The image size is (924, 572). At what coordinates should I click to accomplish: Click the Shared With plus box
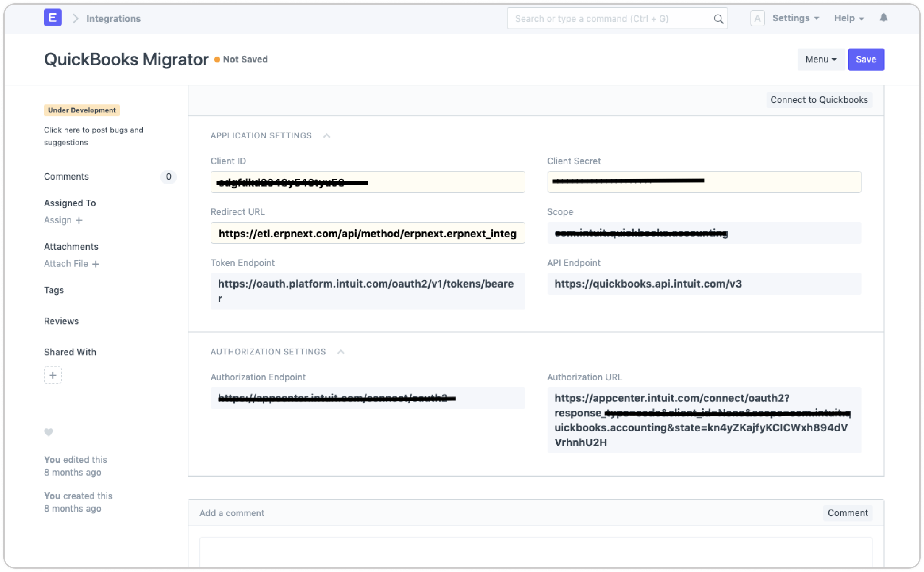[x=53, y=375]
